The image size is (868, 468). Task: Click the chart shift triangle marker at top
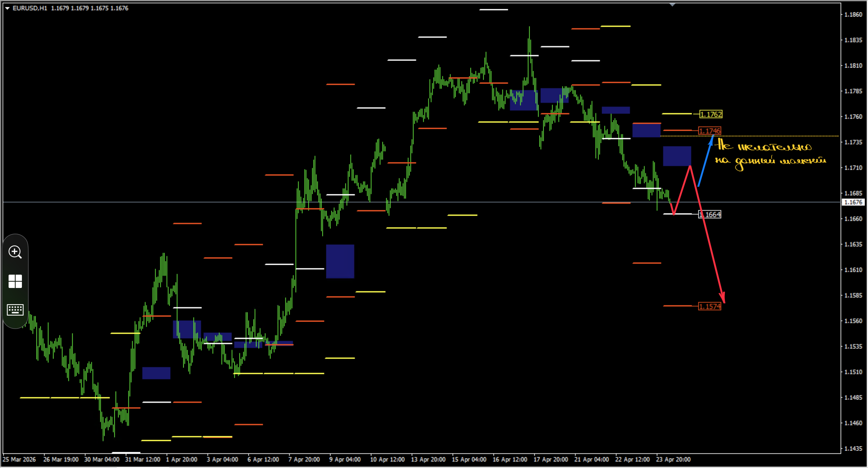pyautogui.click(x=672, y=5)
